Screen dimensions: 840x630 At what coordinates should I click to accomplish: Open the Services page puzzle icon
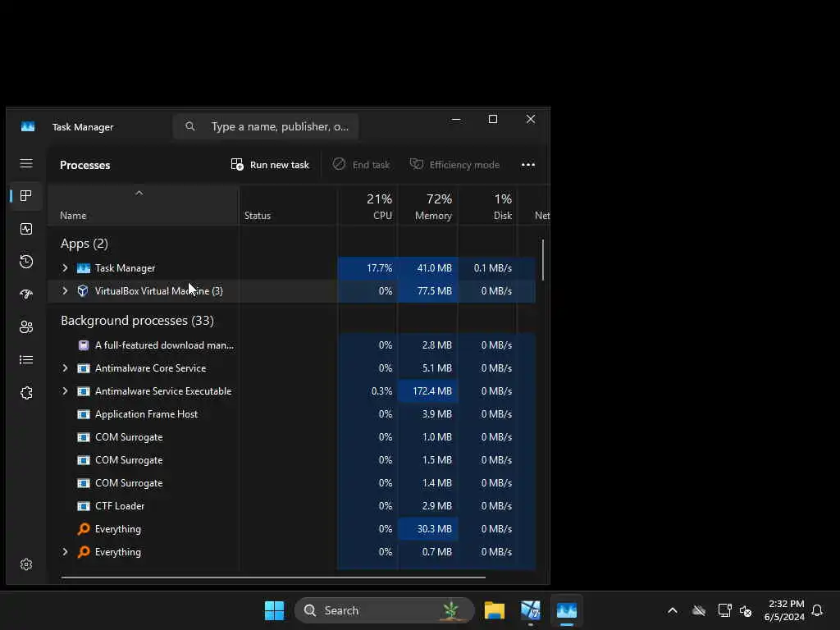click(x=25, y=393)
